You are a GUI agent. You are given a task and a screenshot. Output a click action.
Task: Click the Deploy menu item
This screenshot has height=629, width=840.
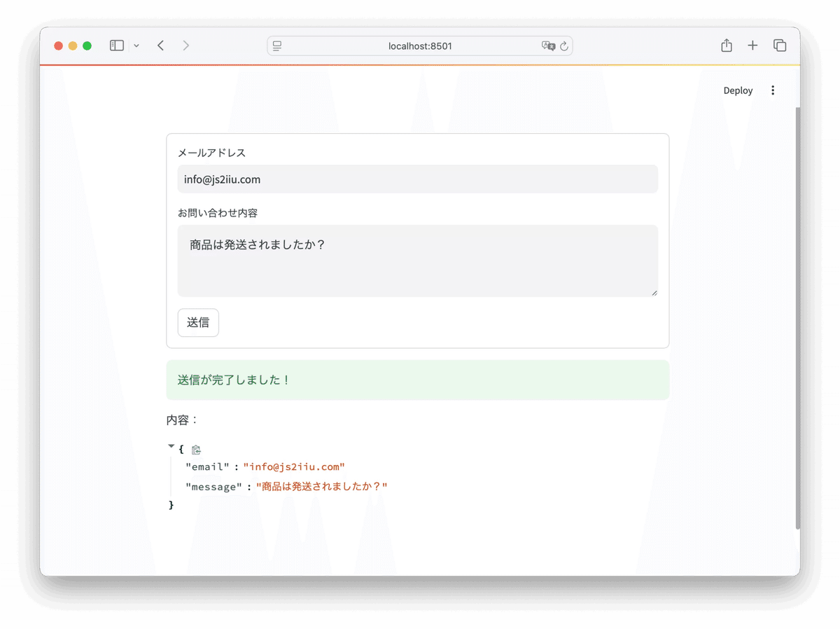pos(738,90)
